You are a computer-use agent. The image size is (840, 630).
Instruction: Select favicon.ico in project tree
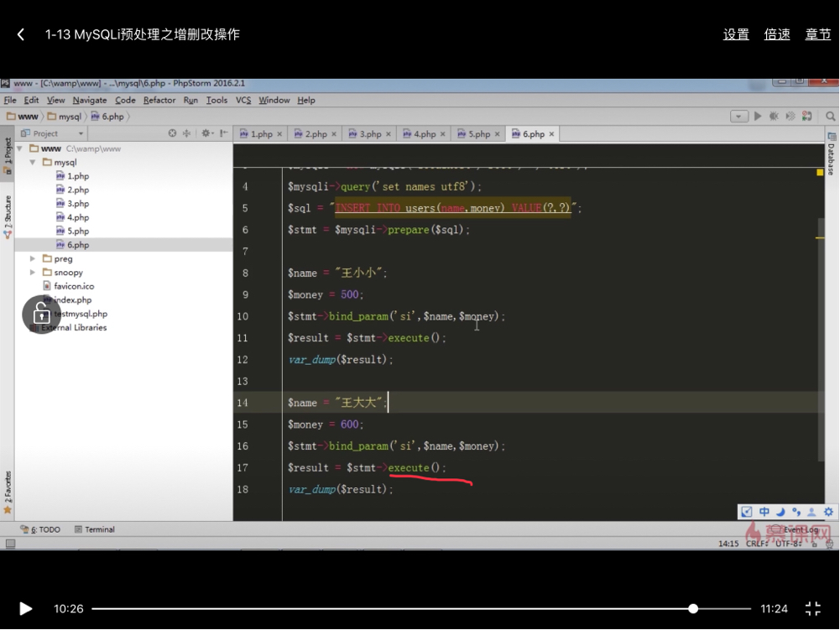tap(69, 286)
